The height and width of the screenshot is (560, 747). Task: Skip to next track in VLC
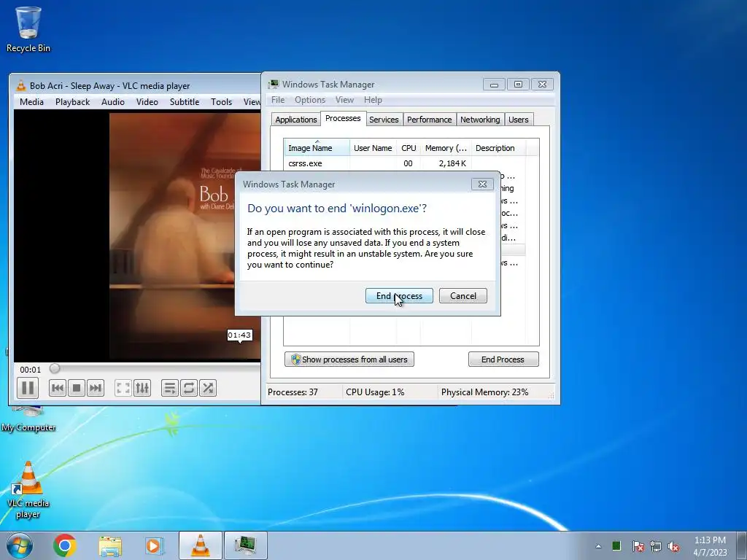tap(96, 388)
